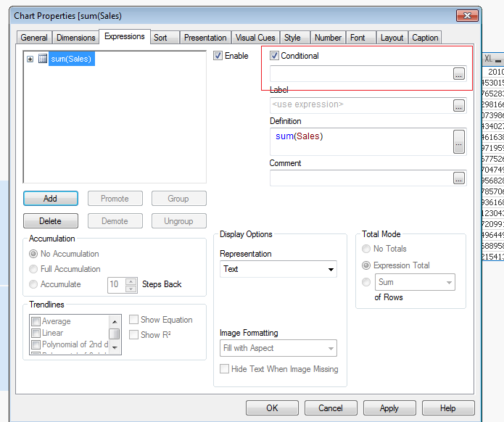The width and height of the screenshot is (504, 422).
Task: Enable the Show R² checkbox
Action: [133, 334]
